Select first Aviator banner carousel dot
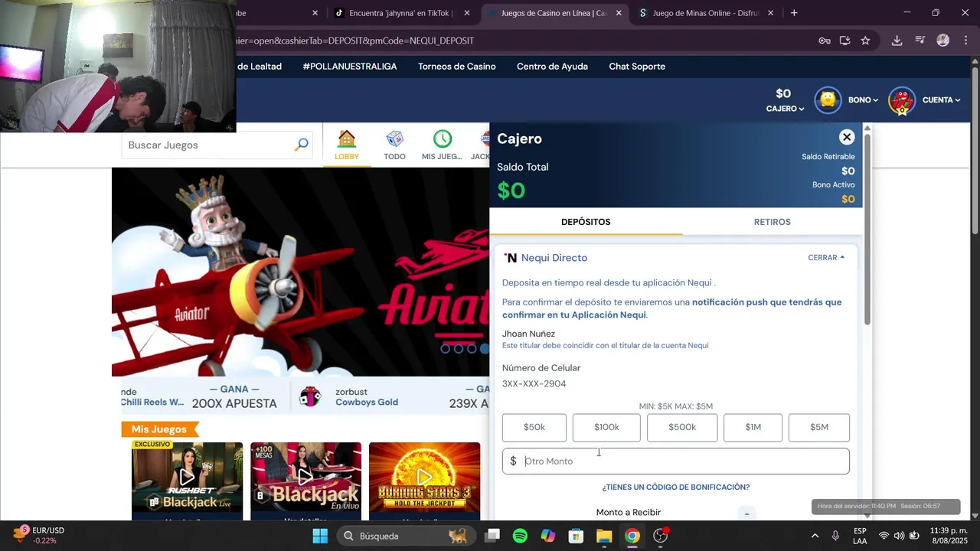Image resolution: width=980 pixels, height=551 pixels. pyautogui.click(x=446, y=348)
